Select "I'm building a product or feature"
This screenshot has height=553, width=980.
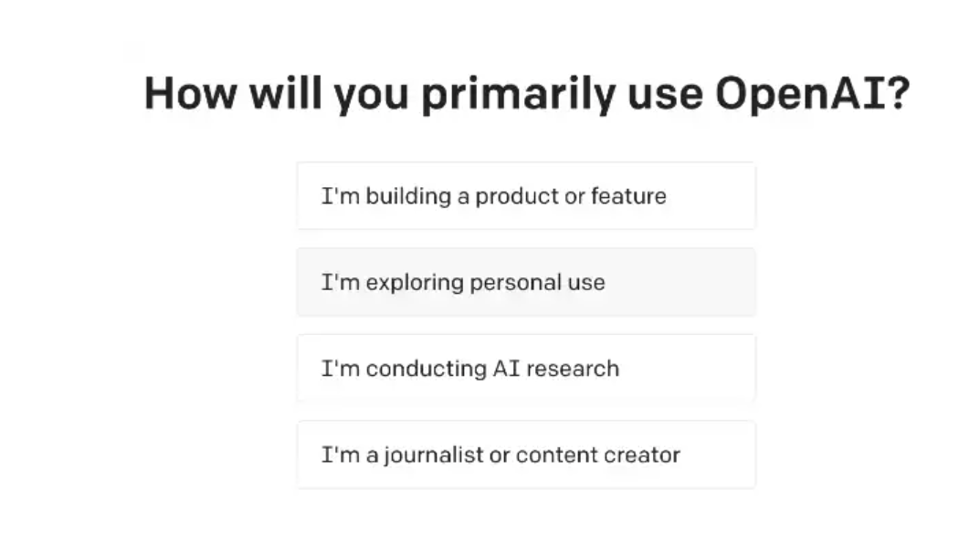click(525, 196)
